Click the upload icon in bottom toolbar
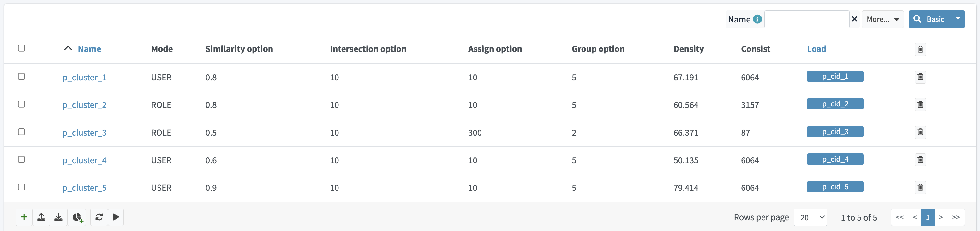 (x=41, y=217)
